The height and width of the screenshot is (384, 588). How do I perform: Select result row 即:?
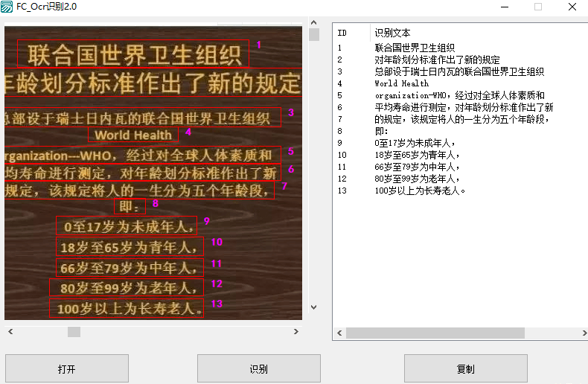461,131
